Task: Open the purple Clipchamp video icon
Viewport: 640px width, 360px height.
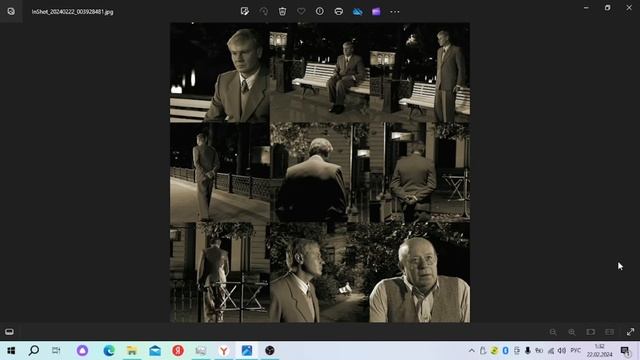Action: [x=376, y=11]
